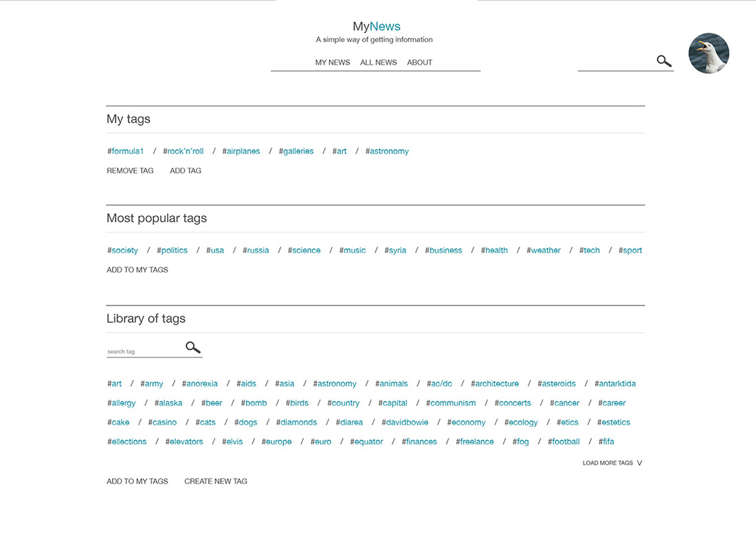
Task: Open the My News menu item
Action: [x=333, y=63]
